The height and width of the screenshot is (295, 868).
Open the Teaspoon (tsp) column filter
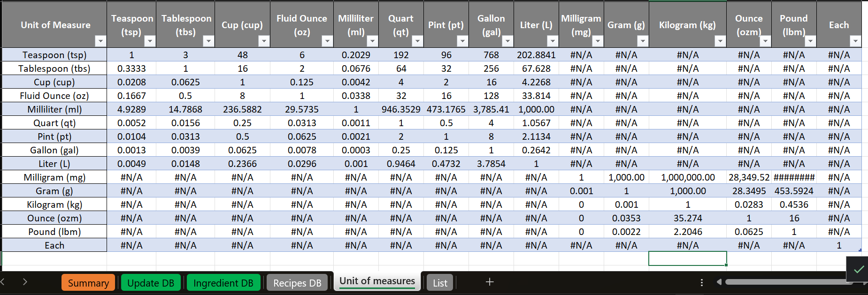click(x=150, y=41)
